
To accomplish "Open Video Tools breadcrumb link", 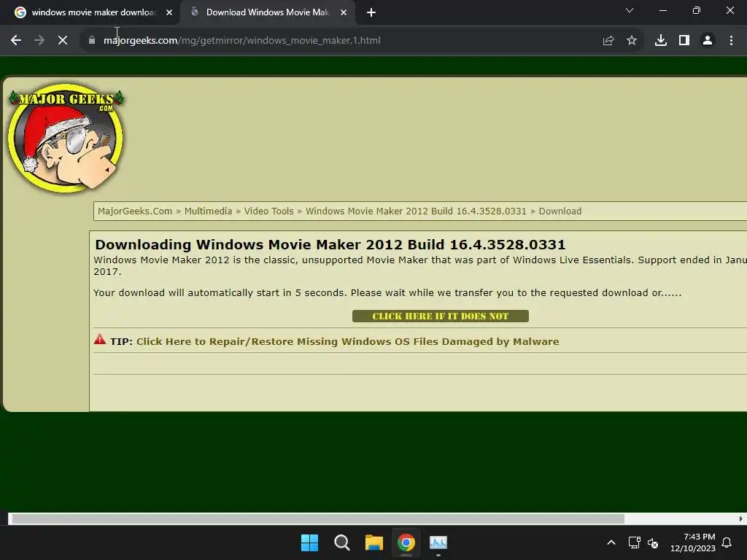I will pyautogui.click(x=268, y=211).
